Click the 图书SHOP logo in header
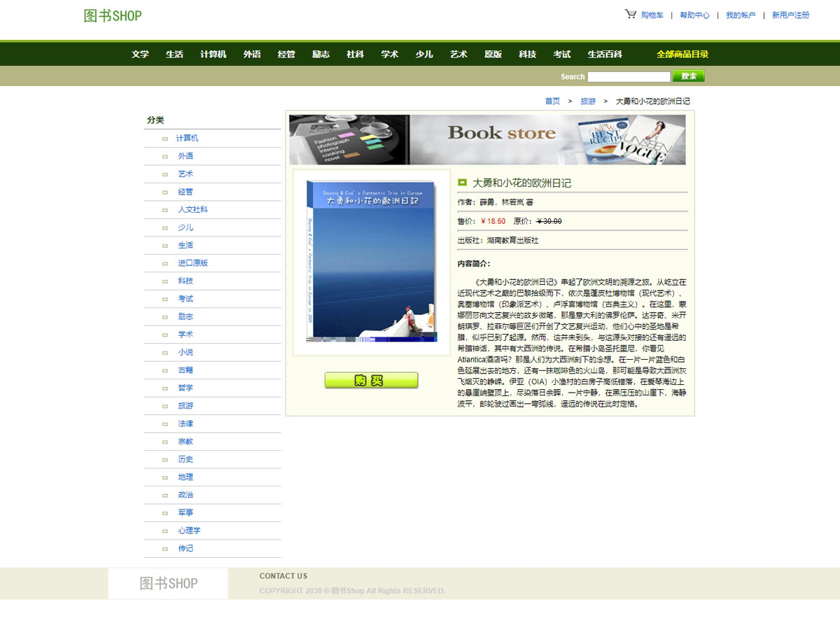Screen dimensions: 840x618 click(x=113, y=16)
